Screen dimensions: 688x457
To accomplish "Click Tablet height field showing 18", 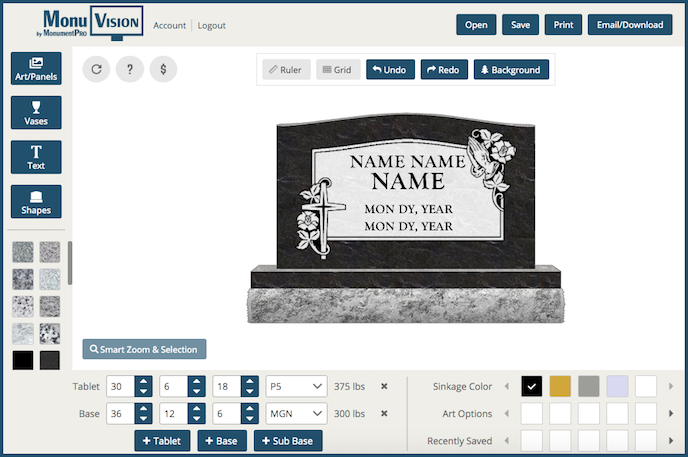I will [x=226, y=386].
